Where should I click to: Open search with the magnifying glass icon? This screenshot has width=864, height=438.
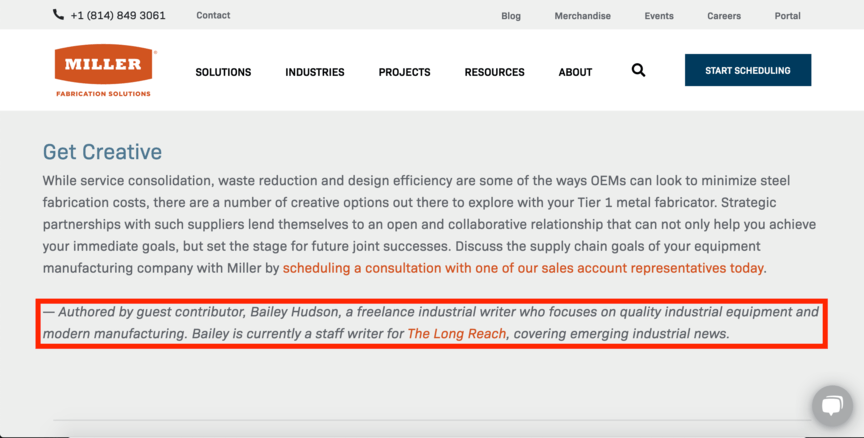point(638,70)
